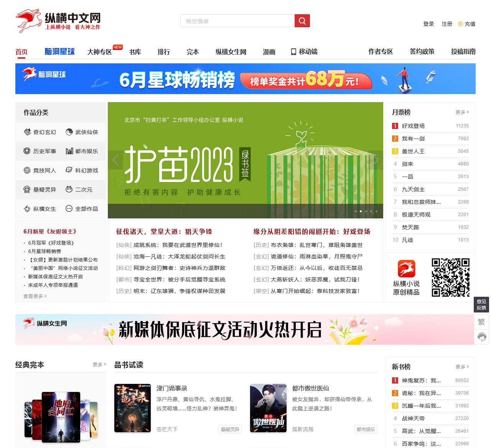The height and width of the screenshot is (448, 491).
Task: Open news item 6月星球畅销榜
Action: pyautogui.click(x=44, y=251)
